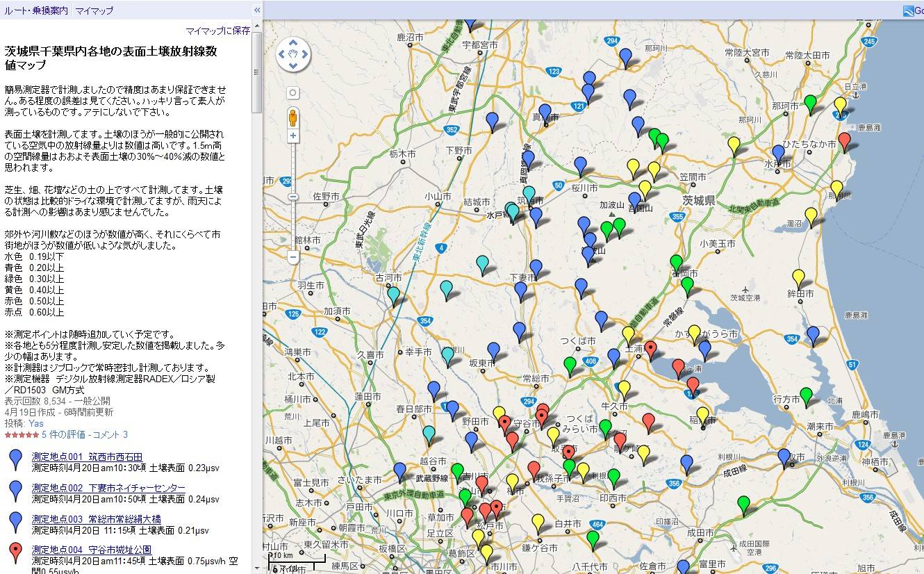Click the 茨城空港 airport label
924x574 pixels.
tap(745, 297)
